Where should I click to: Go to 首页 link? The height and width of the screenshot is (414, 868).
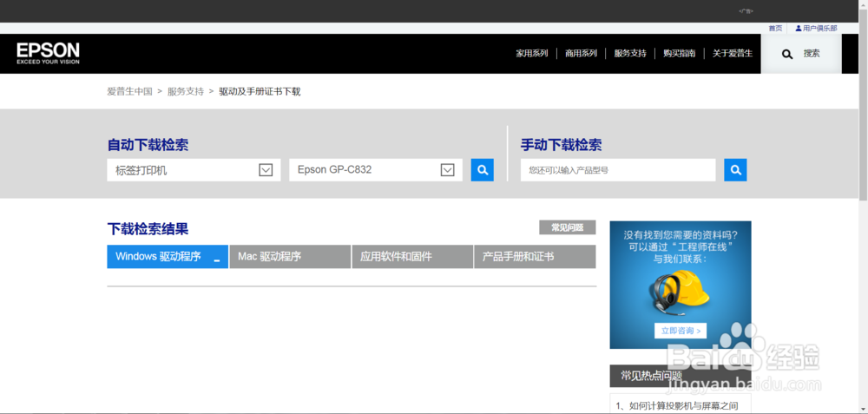775,29
